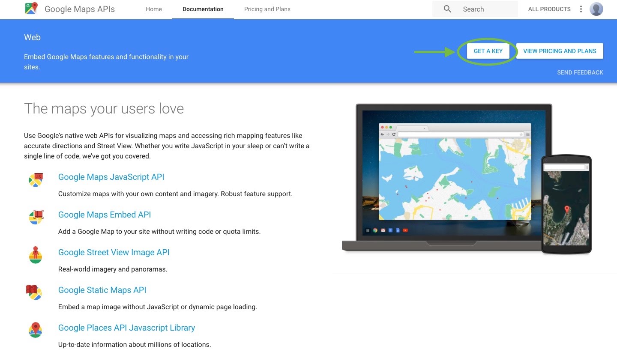This screenshot has height=364, width=617.
Task: Click the laptop map illustration
Action: coord(447,177)
